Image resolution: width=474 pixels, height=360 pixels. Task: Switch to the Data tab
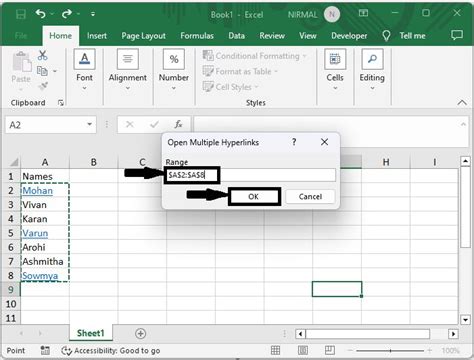pos(236,36)
